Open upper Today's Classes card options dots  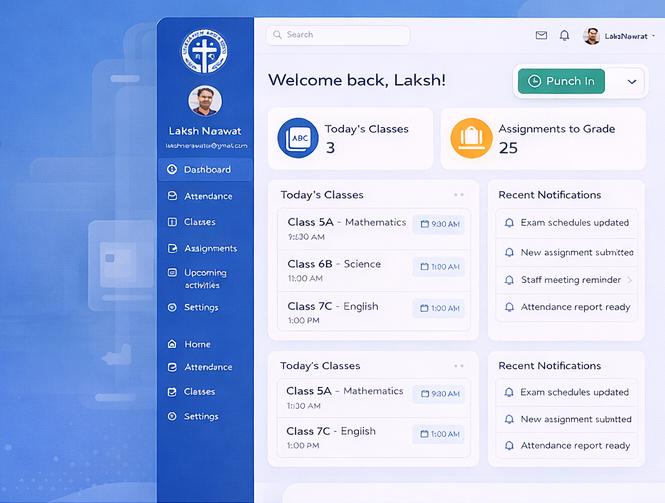click(x=458, y=195)
